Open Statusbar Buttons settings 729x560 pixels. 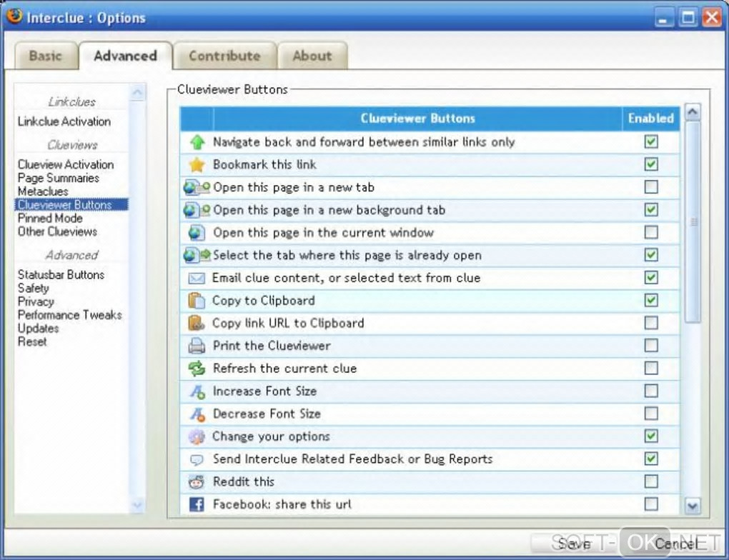coord(61,275)
